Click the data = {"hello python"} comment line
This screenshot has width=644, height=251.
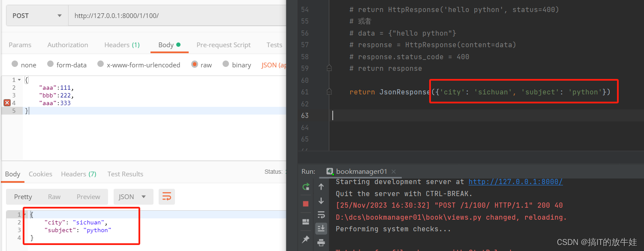point(403,33)
